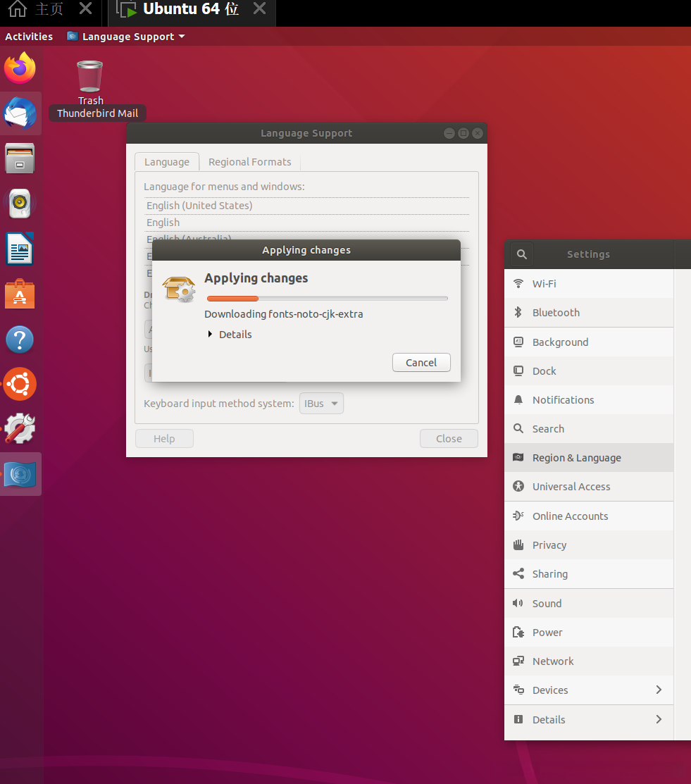Select the Language Support flag dock icon

coord(20,474)
